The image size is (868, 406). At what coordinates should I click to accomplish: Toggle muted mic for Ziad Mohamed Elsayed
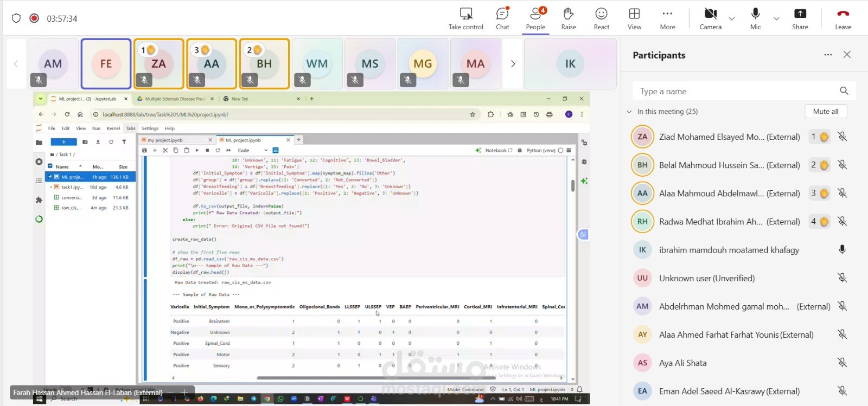tap(842, 137)
